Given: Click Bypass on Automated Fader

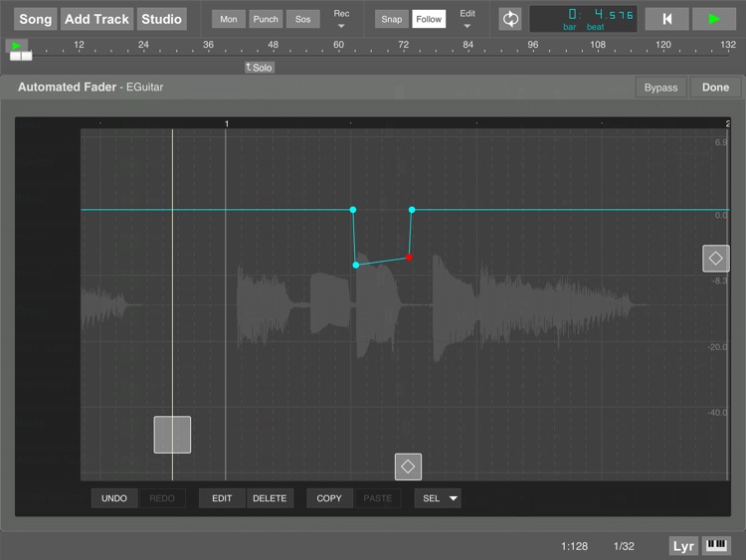Looking at the screenshot, I should (660, 88).
